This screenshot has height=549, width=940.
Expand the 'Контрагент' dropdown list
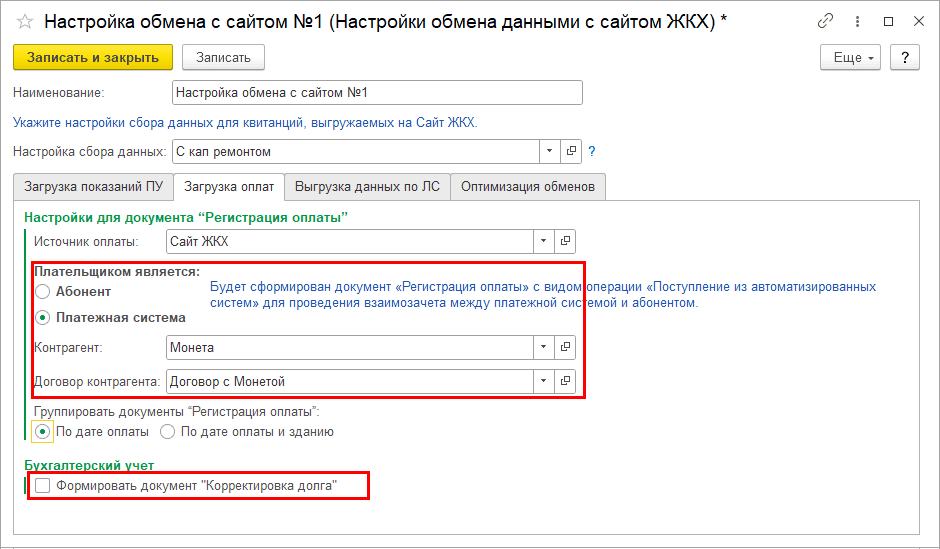pyautogui.click(x=543, y=347)
